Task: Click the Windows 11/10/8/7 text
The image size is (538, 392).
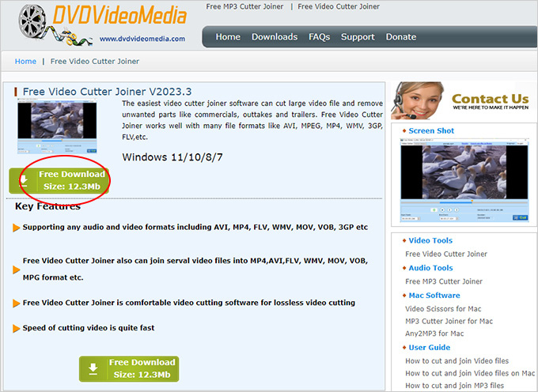Action: (x=172, y=157)
